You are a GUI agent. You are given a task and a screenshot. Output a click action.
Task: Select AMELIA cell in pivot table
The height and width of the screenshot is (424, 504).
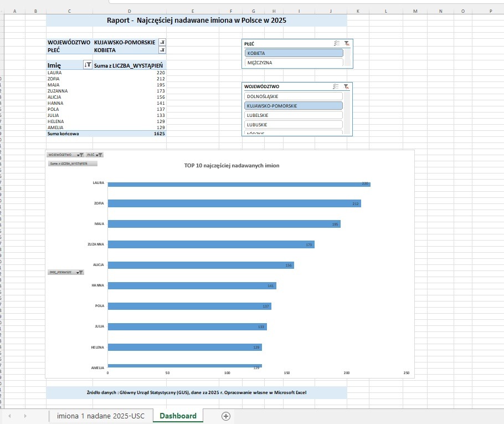69,127
